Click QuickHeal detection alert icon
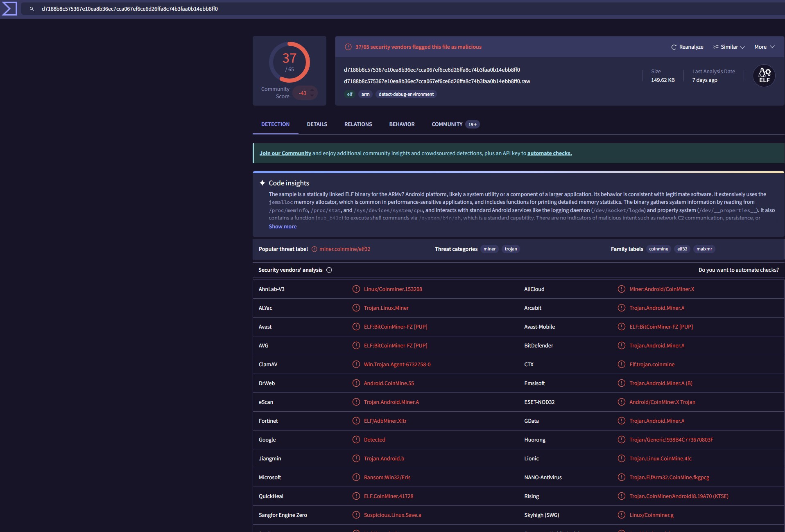 click(356, 496)
